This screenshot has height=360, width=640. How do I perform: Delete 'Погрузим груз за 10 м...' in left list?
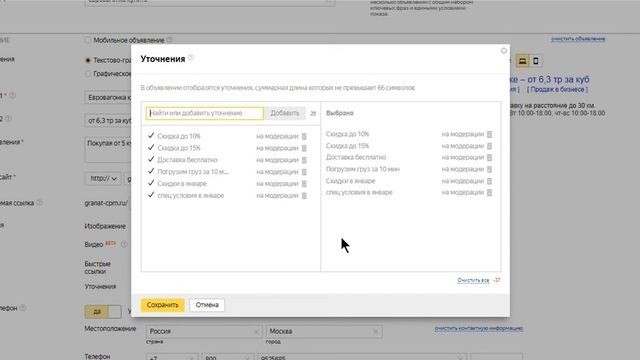coord(304,172)
